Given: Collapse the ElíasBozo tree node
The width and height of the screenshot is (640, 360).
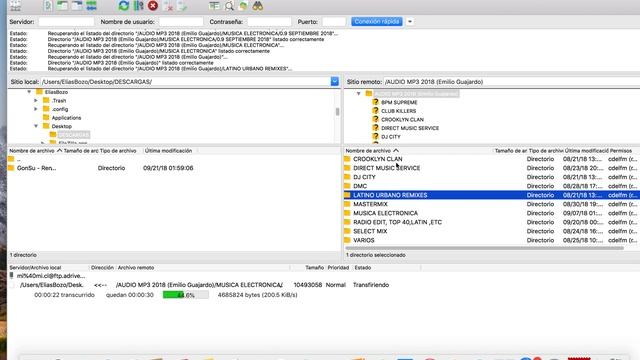Looking at the screenshot, I should coord(29,92).
